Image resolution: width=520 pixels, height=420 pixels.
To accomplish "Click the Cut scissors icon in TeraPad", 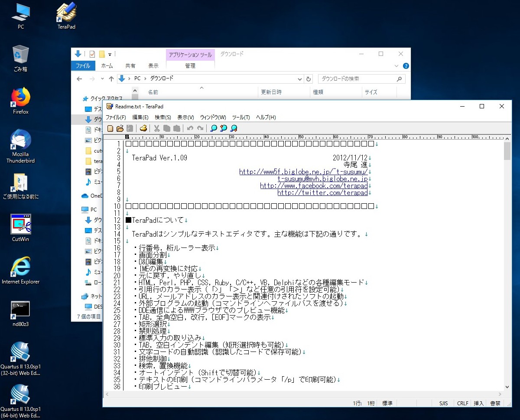I will point(157,128).
